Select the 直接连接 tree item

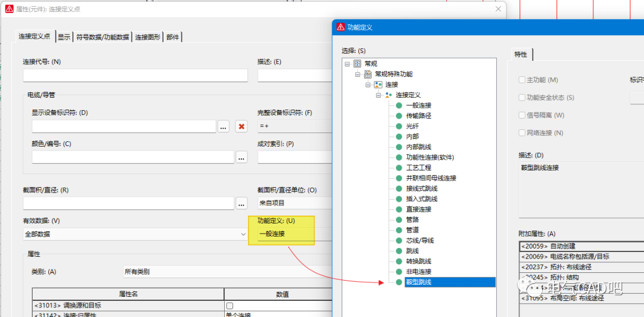tap(419, 209)
